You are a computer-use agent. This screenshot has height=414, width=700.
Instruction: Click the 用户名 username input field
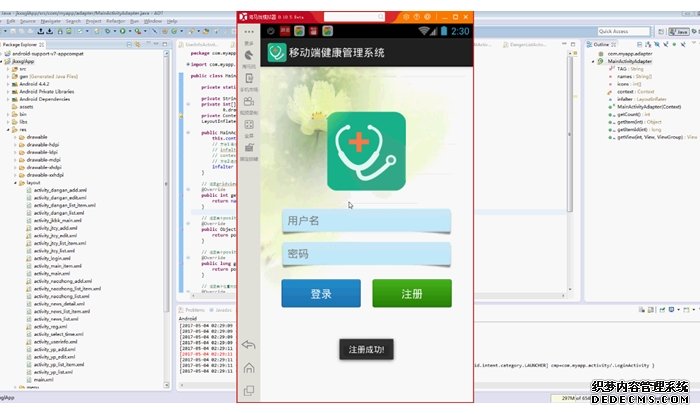366,220
